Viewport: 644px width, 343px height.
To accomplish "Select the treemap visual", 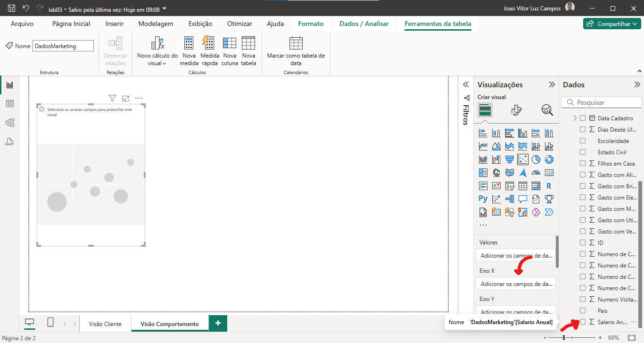I will pyautogui.click(x=483, y=173).
